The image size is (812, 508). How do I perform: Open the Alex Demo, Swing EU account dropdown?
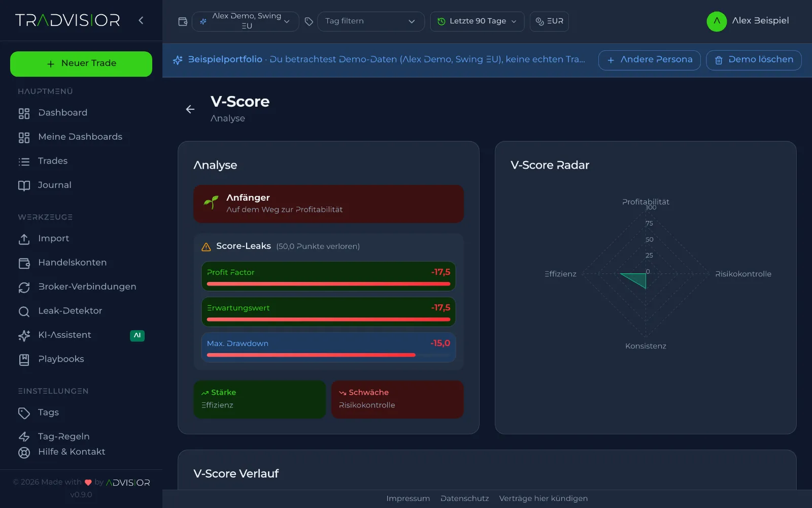click(245, 21)
